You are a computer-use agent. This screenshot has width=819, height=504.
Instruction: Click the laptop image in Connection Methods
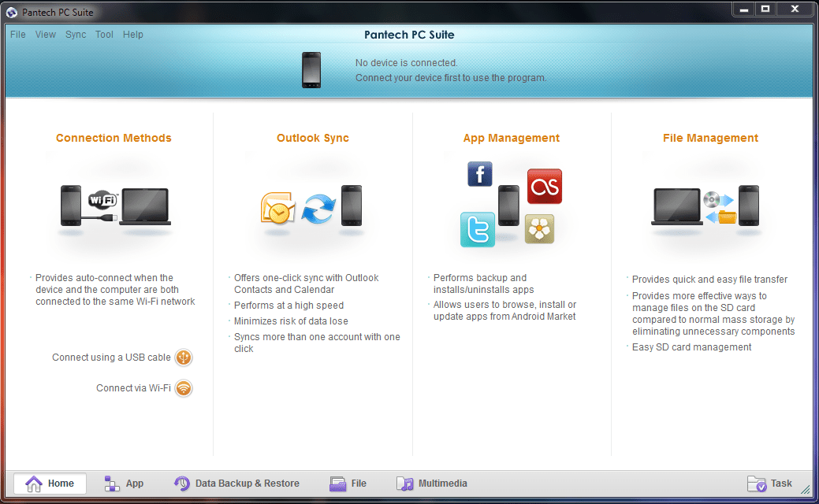click(145, 206)
